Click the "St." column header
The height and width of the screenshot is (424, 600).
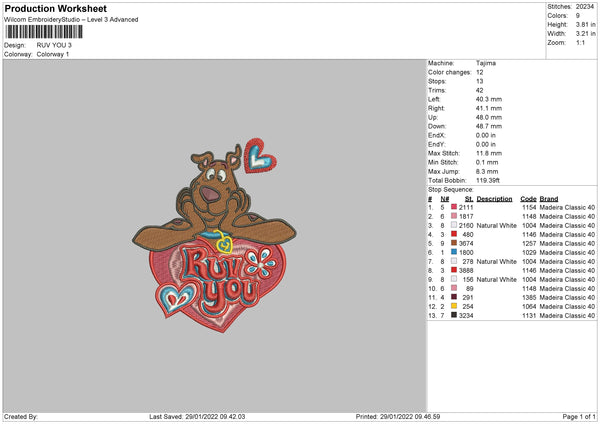click(469, 199)
